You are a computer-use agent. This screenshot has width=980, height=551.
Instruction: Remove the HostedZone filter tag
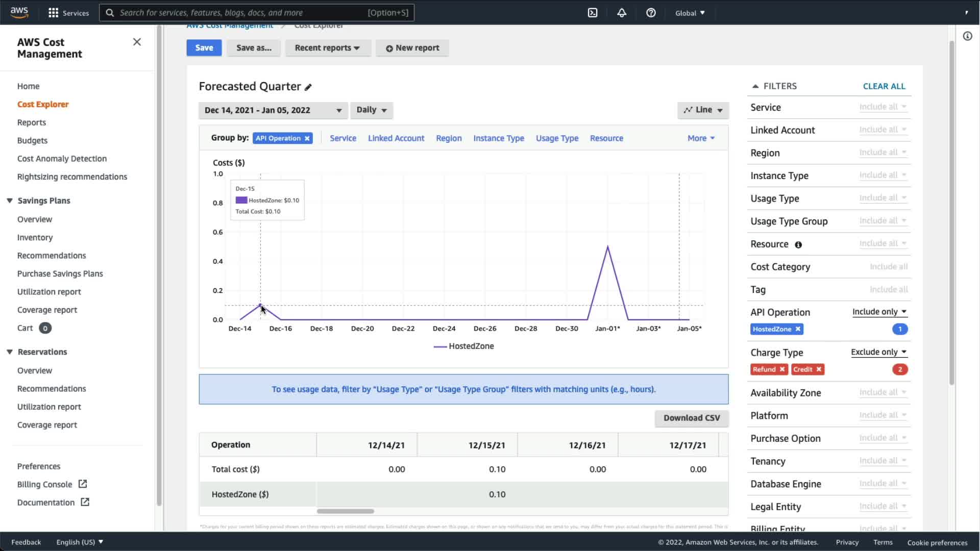click(x=798, y=329)
